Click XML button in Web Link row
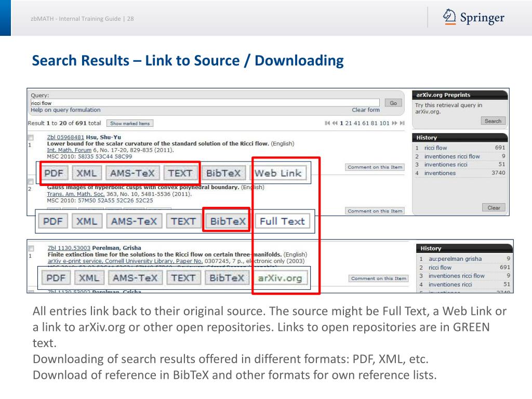Screen dimensions: 532x399 pyautogui.click(x=86, y=173)
